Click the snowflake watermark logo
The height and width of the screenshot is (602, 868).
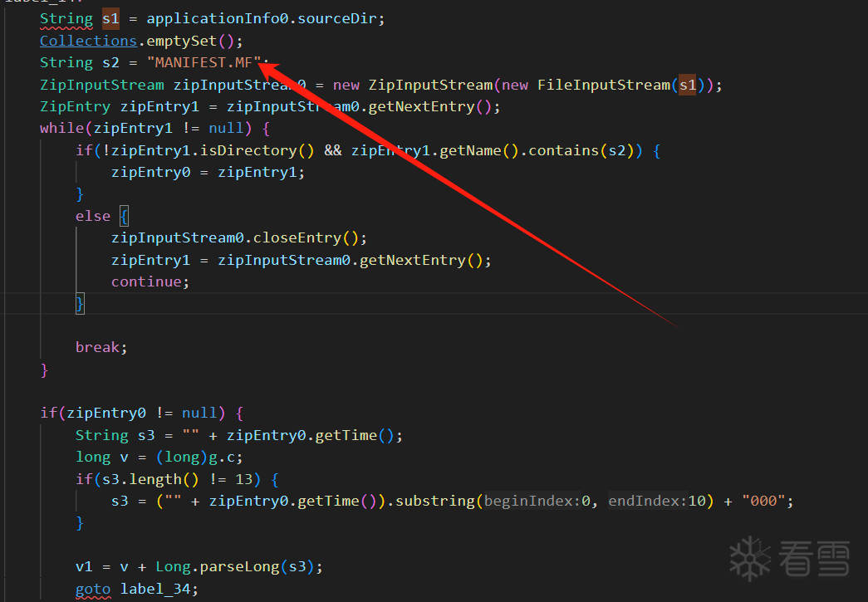(x=750, y=558)
